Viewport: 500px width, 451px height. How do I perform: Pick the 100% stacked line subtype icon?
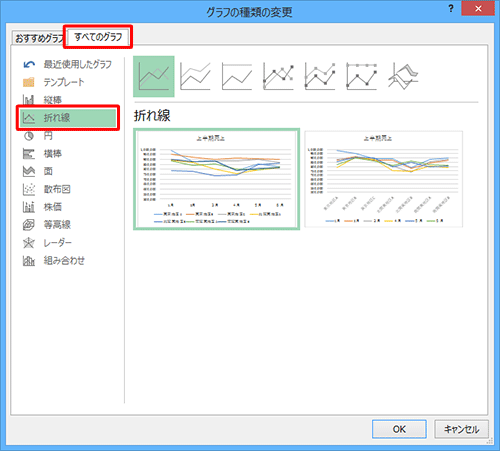[x=237, y=76]
